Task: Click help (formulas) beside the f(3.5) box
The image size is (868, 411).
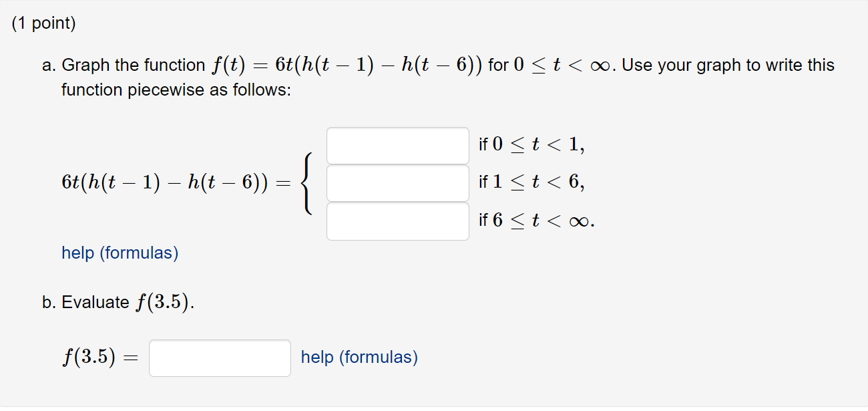Action: 359,358
